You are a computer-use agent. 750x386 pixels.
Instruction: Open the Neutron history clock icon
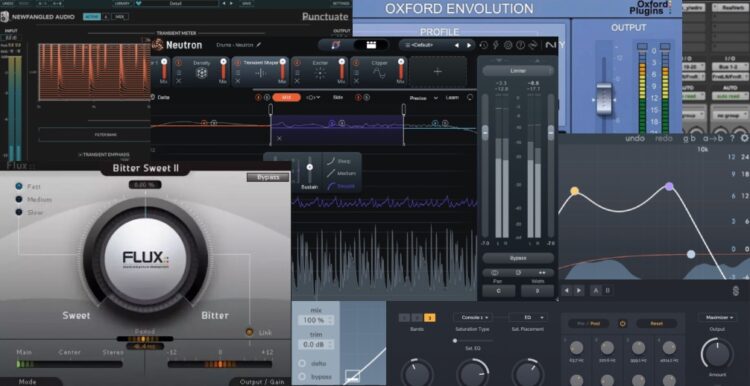(484, 45)
